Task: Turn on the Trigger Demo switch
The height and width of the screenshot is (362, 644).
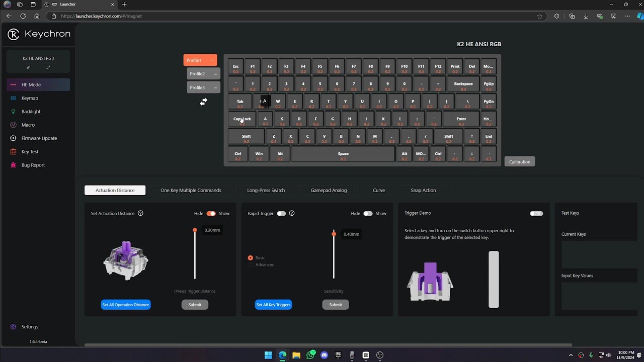Action: (x=536, y=213)
